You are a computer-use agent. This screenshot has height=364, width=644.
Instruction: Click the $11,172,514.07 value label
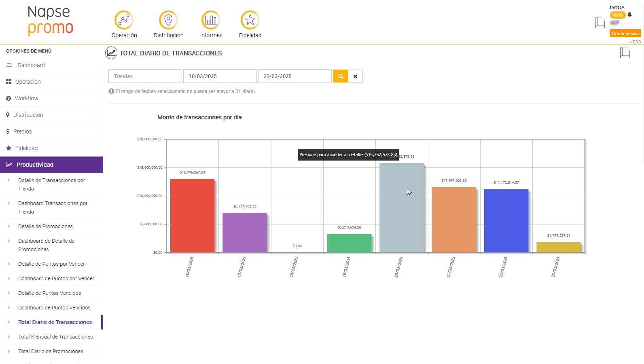tap(506, 182)
